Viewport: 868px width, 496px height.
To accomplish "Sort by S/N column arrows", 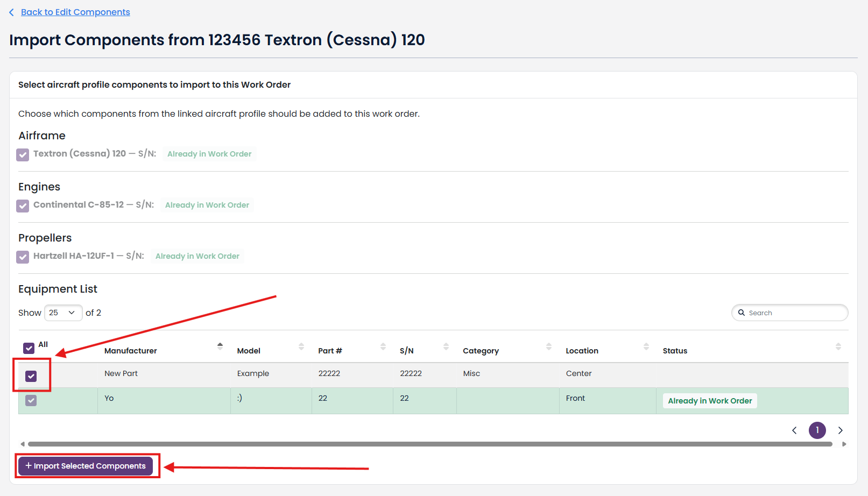I will [x=446, y=346].
